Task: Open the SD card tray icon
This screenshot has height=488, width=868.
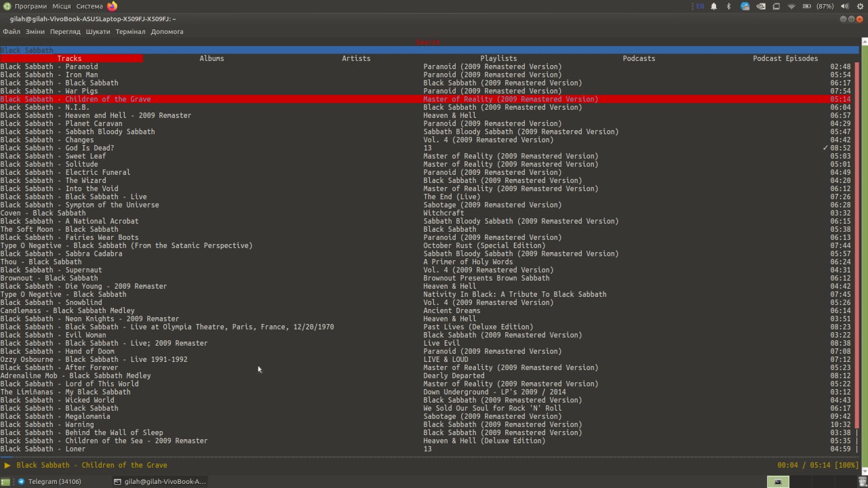Action: 776,6
